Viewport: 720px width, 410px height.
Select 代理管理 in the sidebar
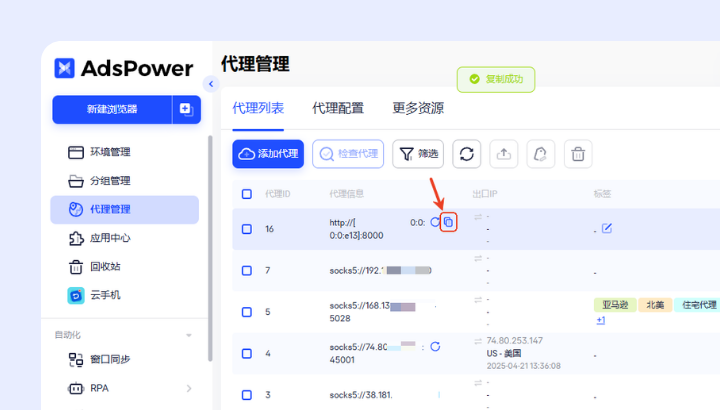pos(124,209)
